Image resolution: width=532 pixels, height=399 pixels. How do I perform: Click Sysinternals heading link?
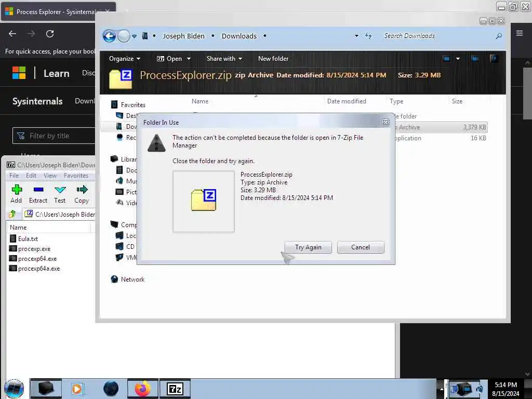tap(37, 101)
